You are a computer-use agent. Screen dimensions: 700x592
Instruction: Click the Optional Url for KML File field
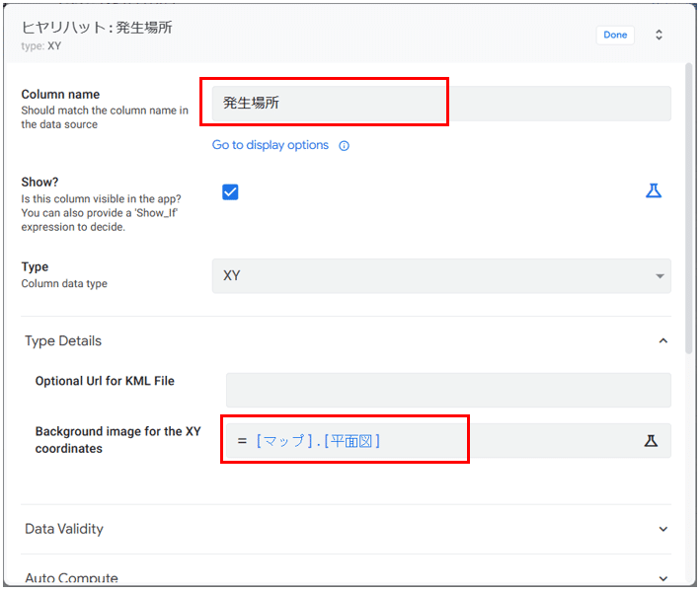point(448,390)
